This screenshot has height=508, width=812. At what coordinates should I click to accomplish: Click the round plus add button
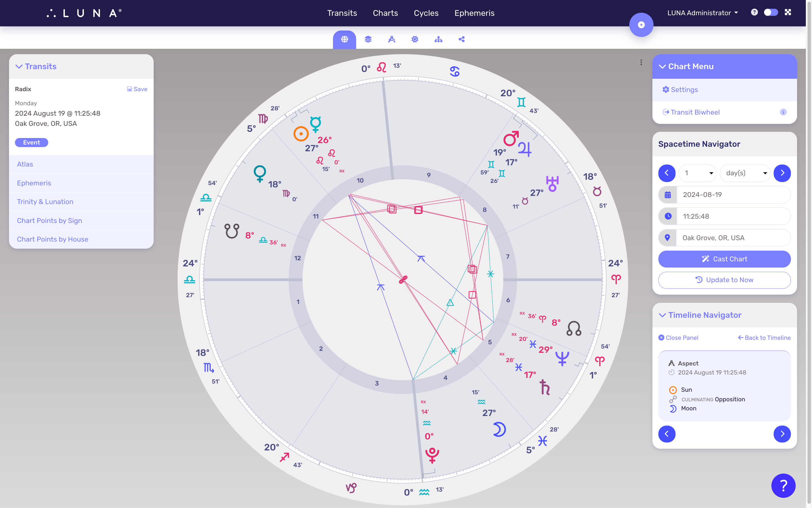tap(641, 25)
